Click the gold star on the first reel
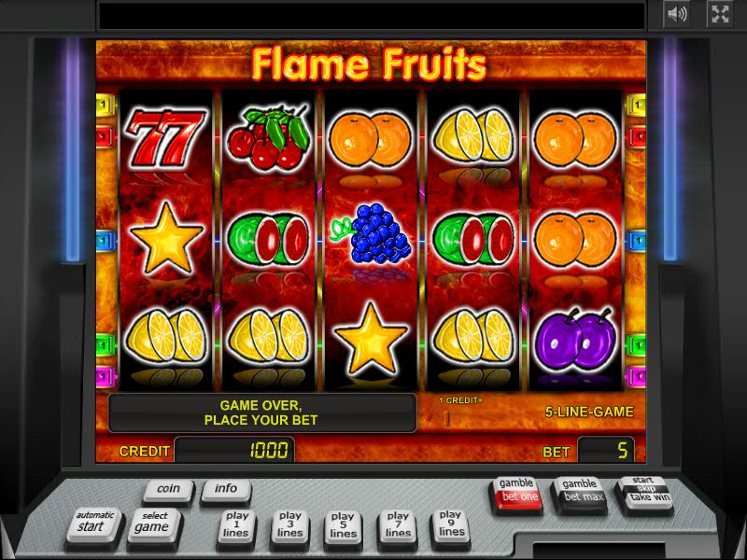 point(166,238)
